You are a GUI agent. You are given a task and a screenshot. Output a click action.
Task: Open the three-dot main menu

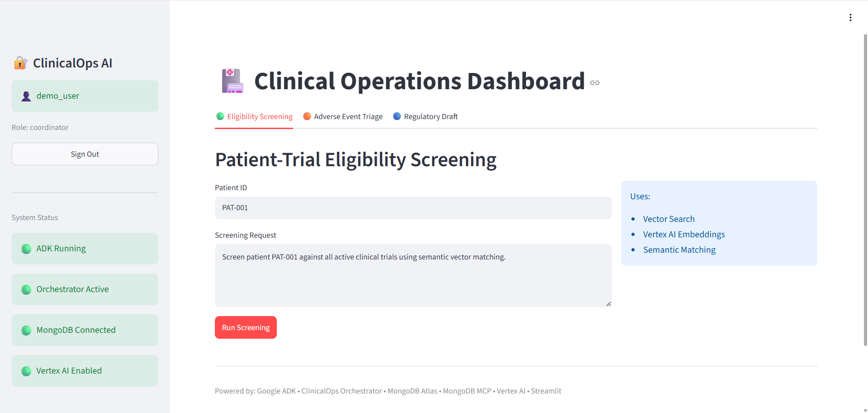(x=850, y=18)
